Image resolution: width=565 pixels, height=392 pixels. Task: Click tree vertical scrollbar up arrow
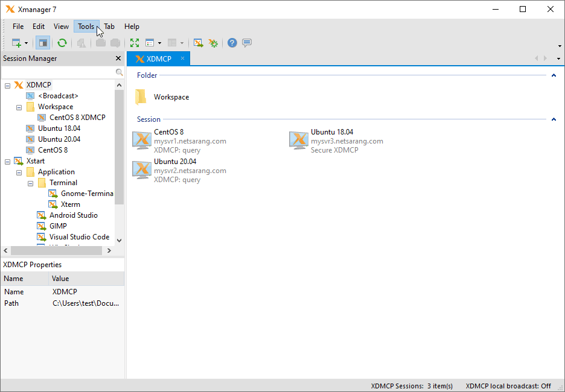pyautogui.click(x=120, y=85)
